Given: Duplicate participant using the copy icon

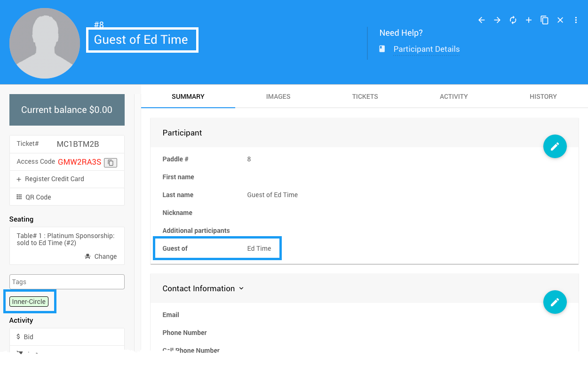Looking at the screenshot, I should 544,20.
